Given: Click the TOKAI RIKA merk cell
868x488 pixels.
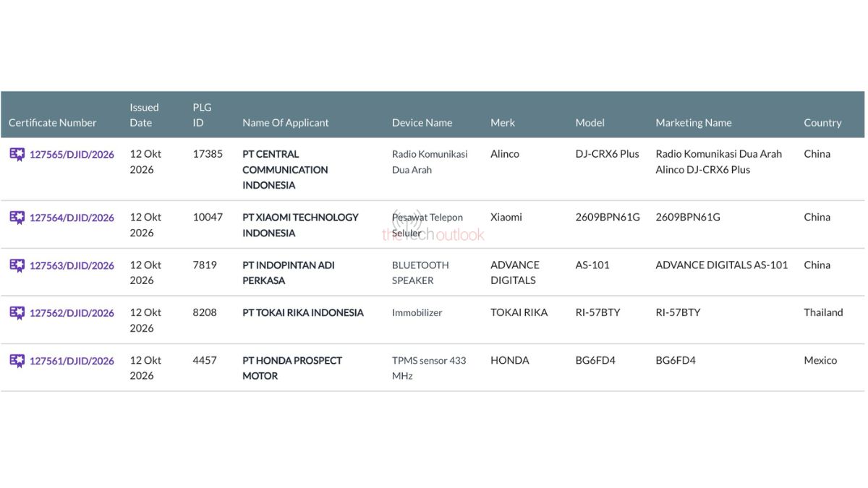Looking at the screenshot, I should [x=519, y=312].
